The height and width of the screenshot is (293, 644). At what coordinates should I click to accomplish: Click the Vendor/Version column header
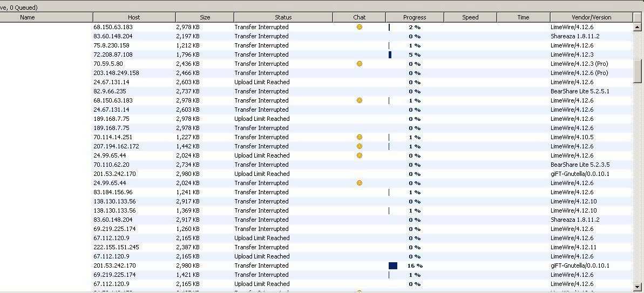(x=591, y=17)
